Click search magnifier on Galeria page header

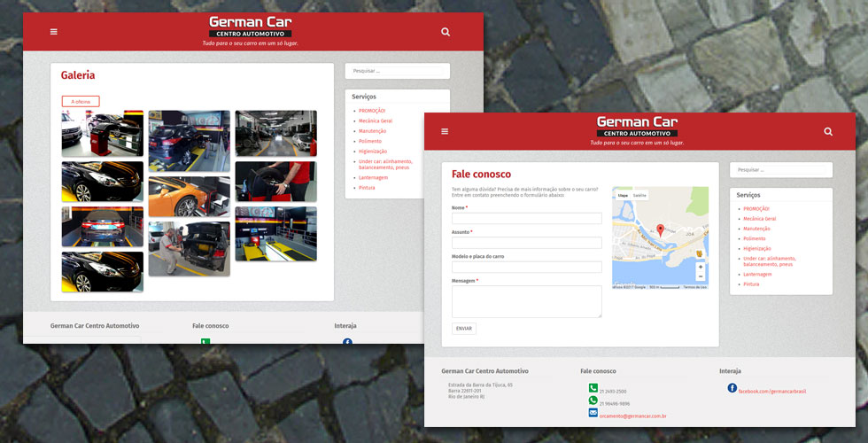click(x=446, y=32)
